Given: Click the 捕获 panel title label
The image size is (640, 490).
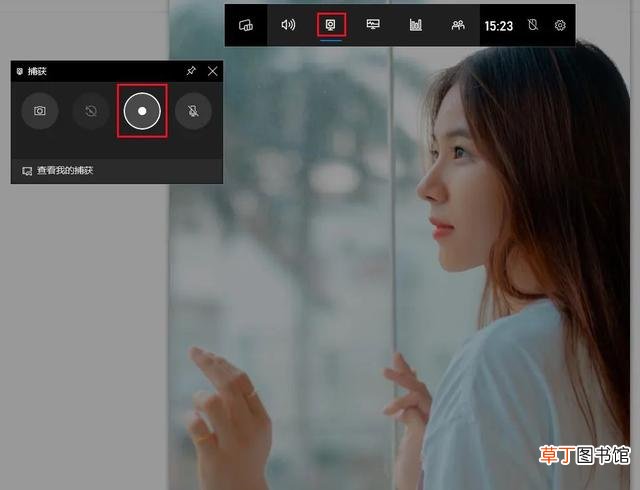Looking at the screenshot, I should (37, 71).
